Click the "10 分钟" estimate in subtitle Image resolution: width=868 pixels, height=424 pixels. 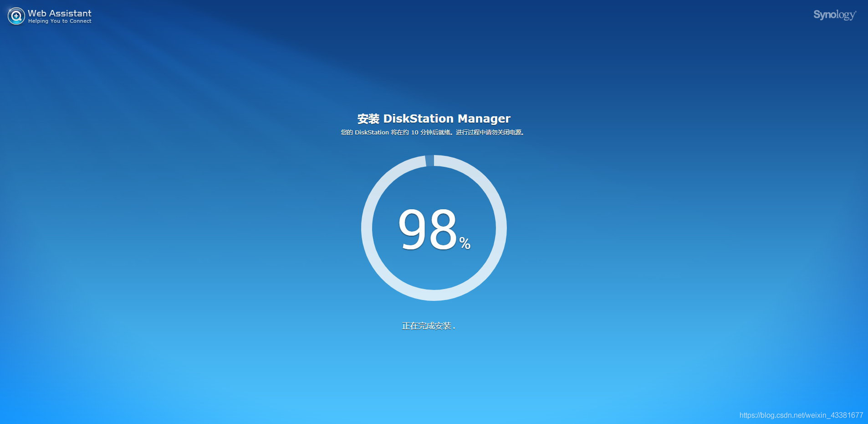[422, 133]
